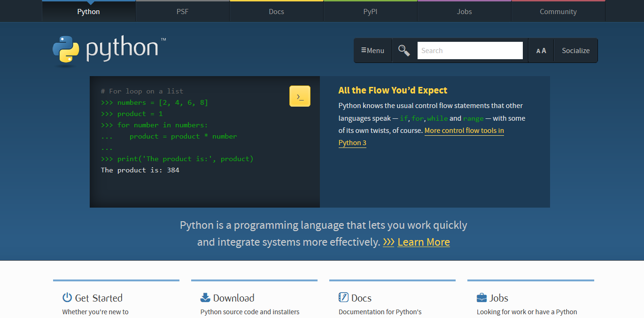Click the Get Started power icon
The height and width of the screenshot is (318, 644).
pyautogui.click(x=66, y=297)
